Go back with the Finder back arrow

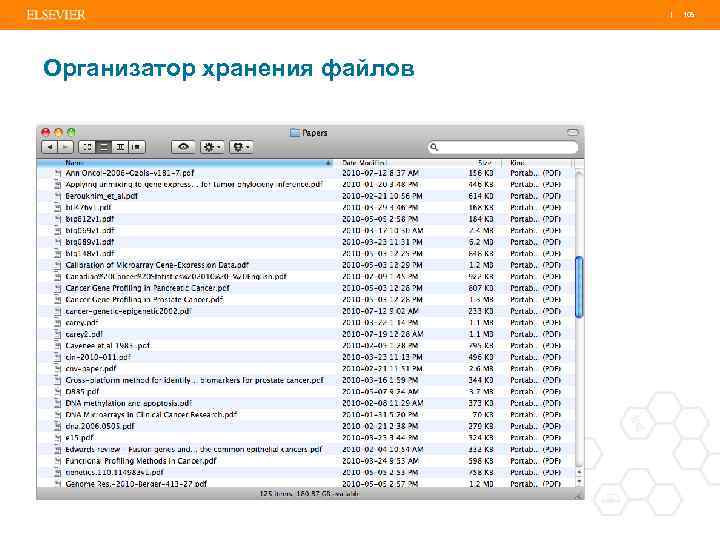pos(50,147)
